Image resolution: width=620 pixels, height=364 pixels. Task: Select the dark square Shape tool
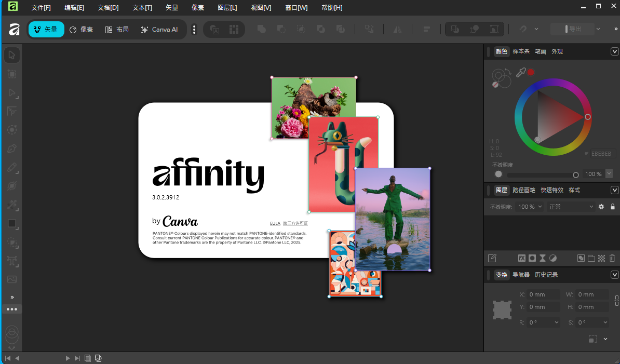pyautogui.click(x=12, y=224)
